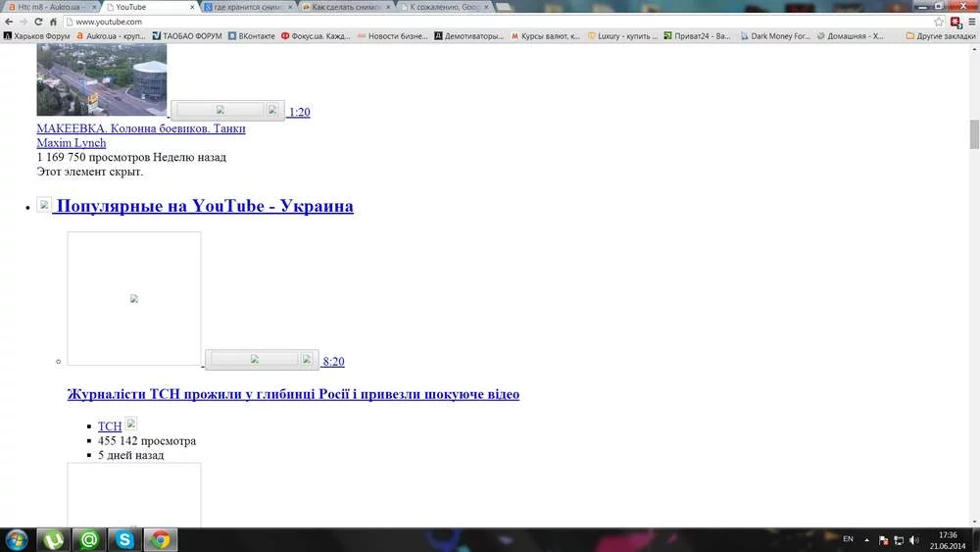Open the ВКонтакте bookmark
The width and height of the screenshot is (980, 552).
point(252,36)
